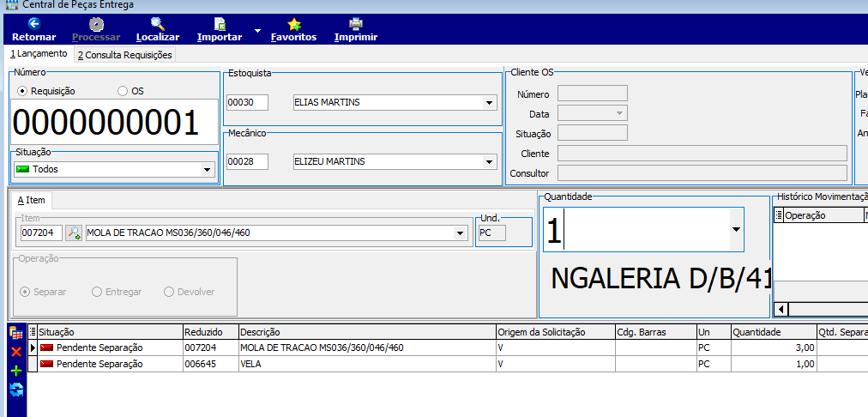Select the Devolver operation radio
This screenshot has width=868, height=417.
[169, 292]
